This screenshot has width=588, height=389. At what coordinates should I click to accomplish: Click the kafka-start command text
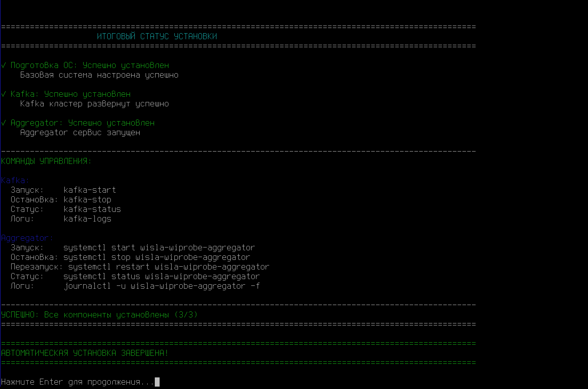(90, 190)
